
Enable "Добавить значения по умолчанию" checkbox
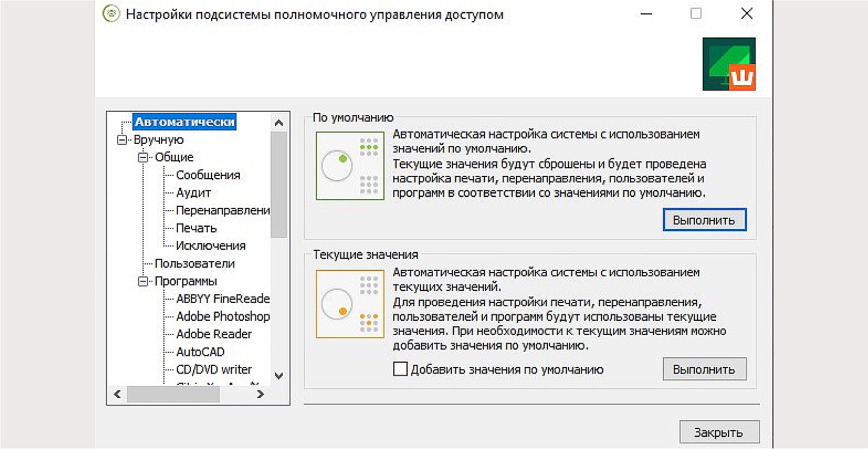400,369
